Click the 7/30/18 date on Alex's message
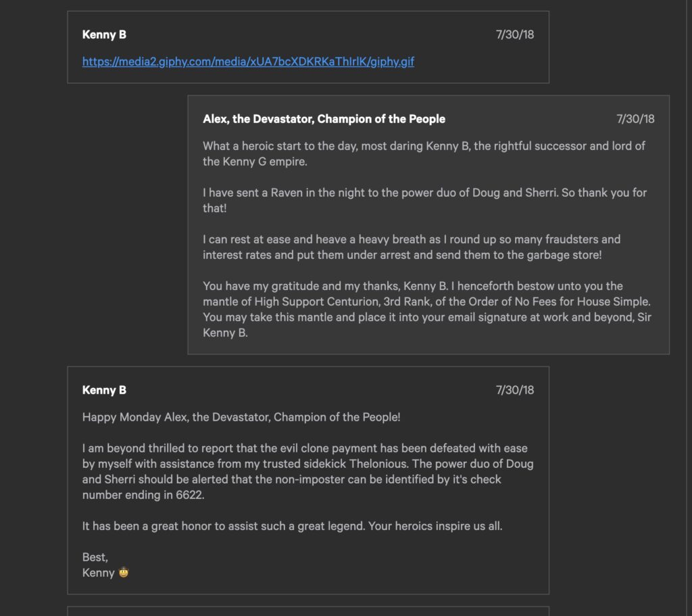692x616 pixels. pyautogui.click(x=635, y=119)
